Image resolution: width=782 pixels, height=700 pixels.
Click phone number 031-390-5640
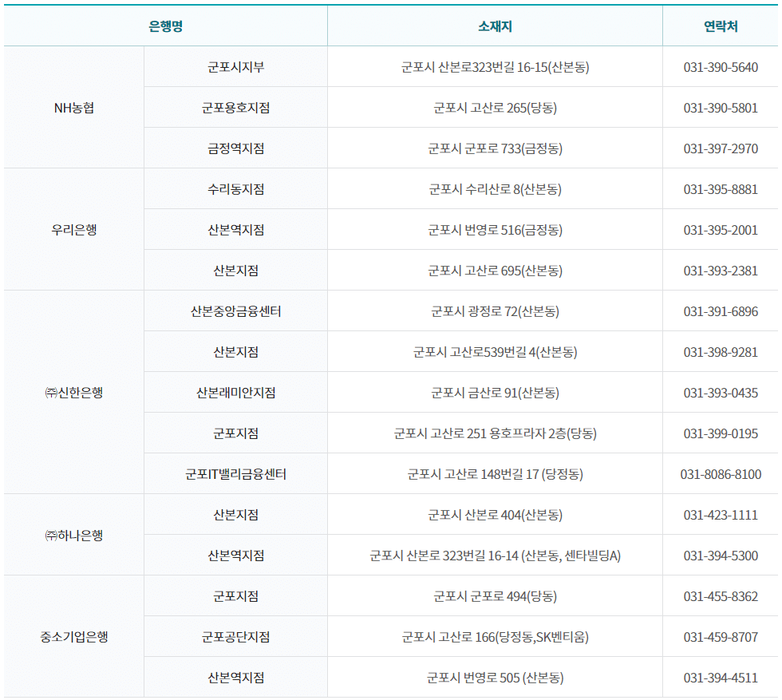coord(721,66)
